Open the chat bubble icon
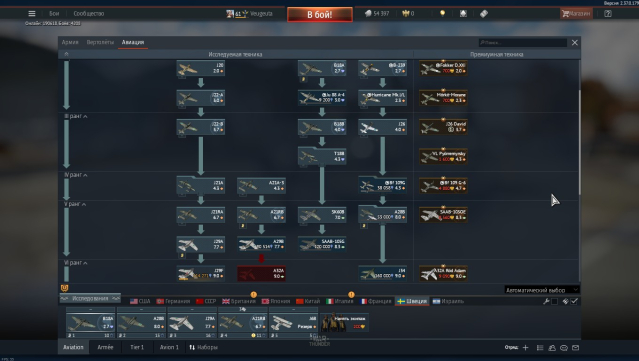This screenshot has width=639, height=361. pos(564,348)
